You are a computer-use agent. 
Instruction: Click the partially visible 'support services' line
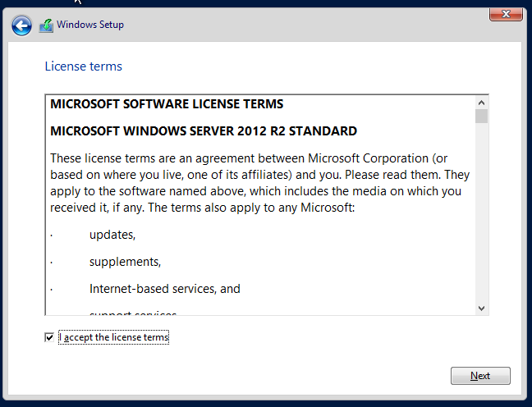point(133,313)
